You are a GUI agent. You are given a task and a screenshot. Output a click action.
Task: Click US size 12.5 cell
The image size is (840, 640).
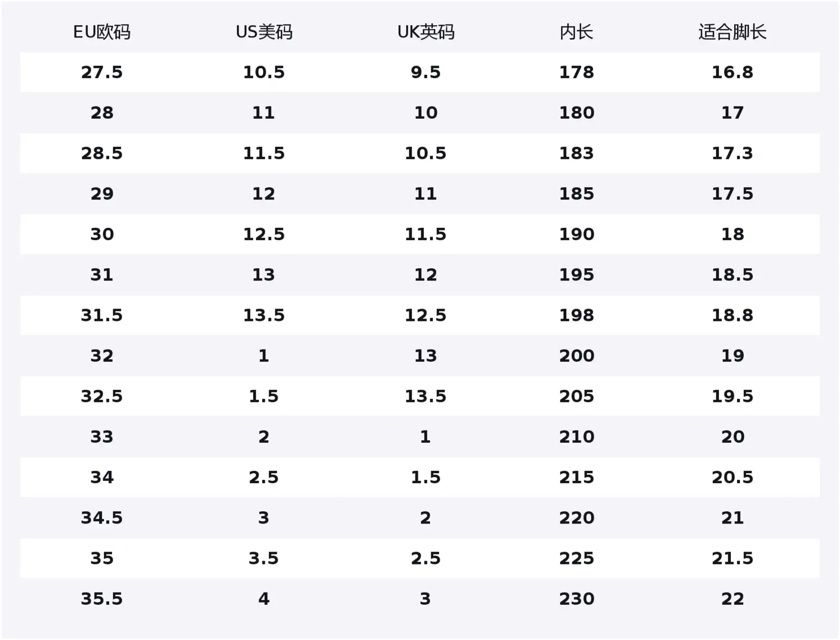click(264, 234)
